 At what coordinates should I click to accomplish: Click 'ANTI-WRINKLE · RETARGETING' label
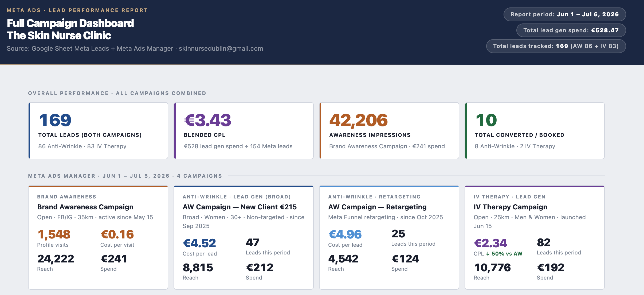click(x=374, y=197)
